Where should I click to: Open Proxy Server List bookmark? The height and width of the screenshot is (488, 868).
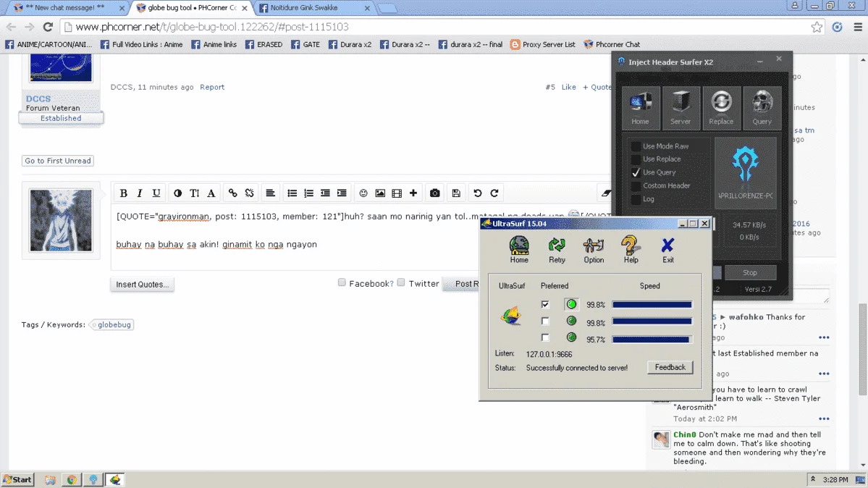click(542, 44)
